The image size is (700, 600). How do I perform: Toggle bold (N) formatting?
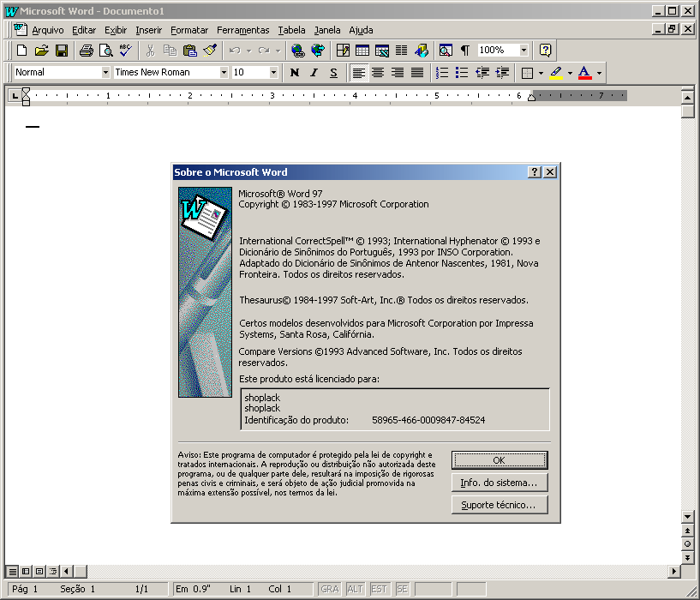point(294,72)
